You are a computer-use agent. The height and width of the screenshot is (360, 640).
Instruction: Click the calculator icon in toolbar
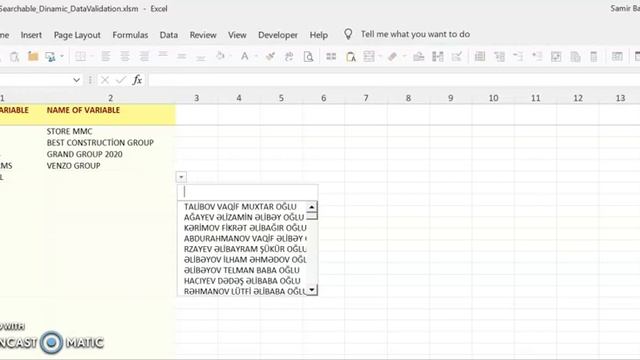point(594,56)
